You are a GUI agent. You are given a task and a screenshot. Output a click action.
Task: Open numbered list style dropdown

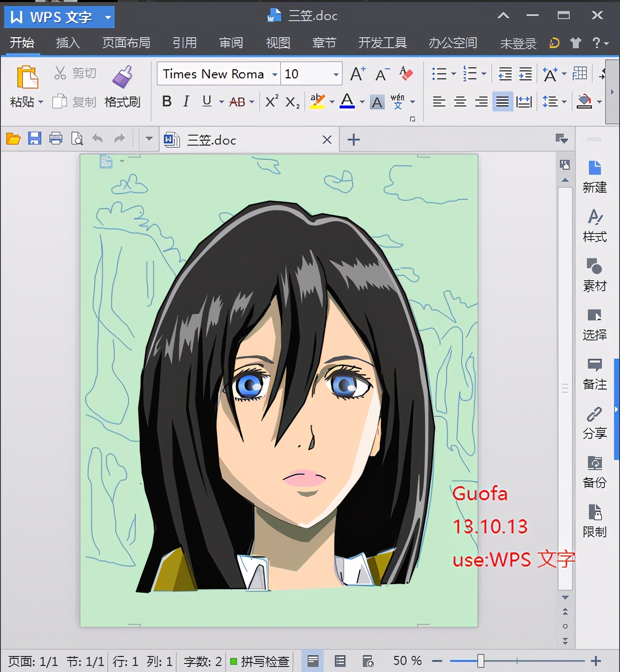click(x=484, y=74)
